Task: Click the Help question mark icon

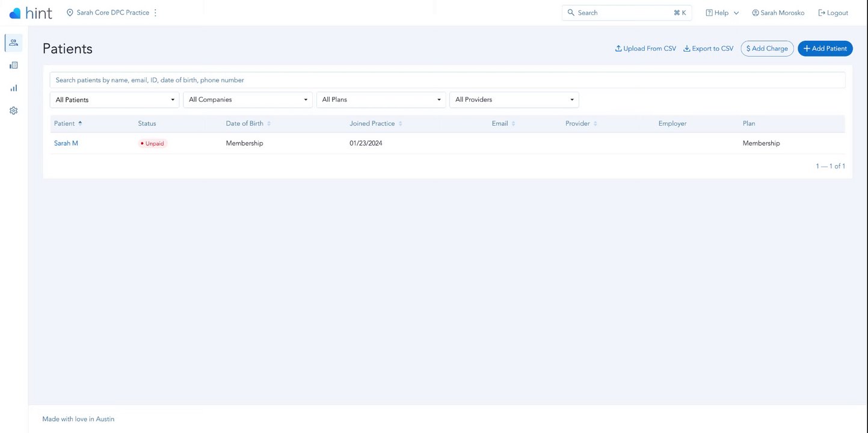Action: (x=709, y=13)
